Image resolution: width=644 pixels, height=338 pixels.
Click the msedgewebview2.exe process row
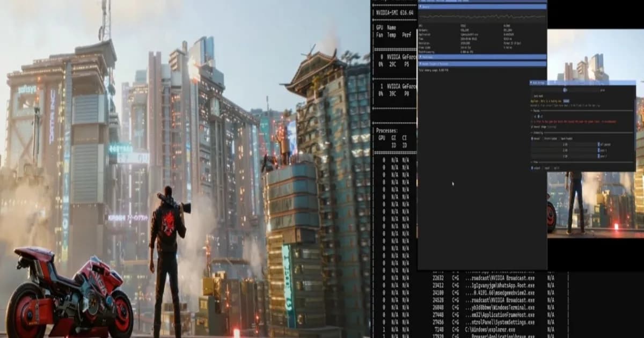point(467,293)
